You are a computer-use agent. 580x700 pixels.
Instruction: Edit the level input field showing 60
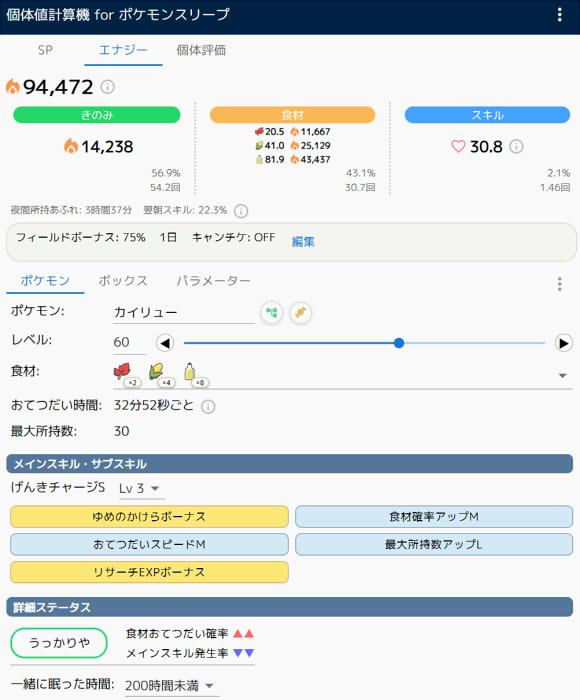129,342
